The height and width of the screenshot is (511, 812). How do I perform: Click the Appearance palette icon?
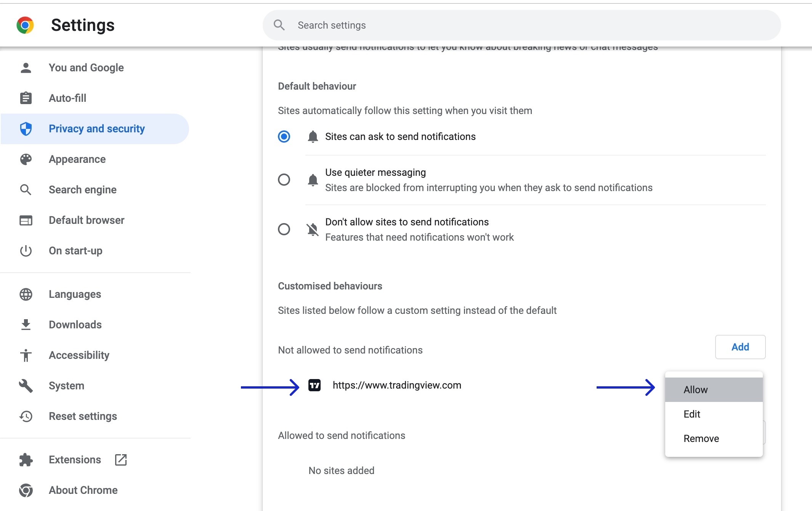[x=26, y=159]
